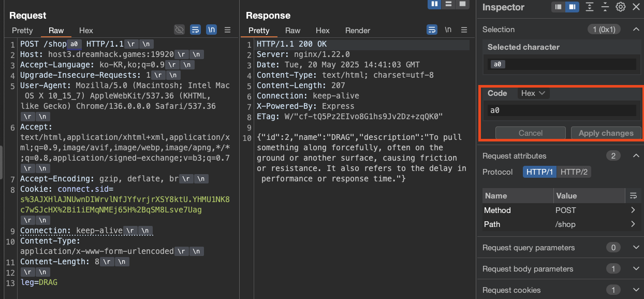Viewport: 644px width, 299px height.
Task: Open the Response pane hamburger menu
Action: [x=464, y=30]
